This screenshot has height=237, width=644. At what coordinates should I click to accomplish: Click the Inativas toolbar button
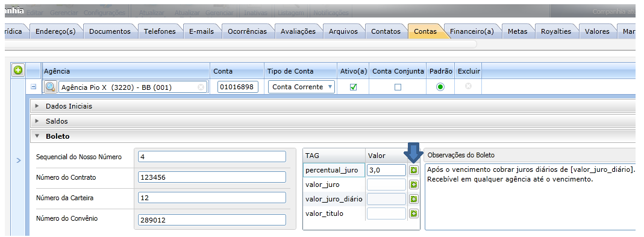click(x=255, y=13)
